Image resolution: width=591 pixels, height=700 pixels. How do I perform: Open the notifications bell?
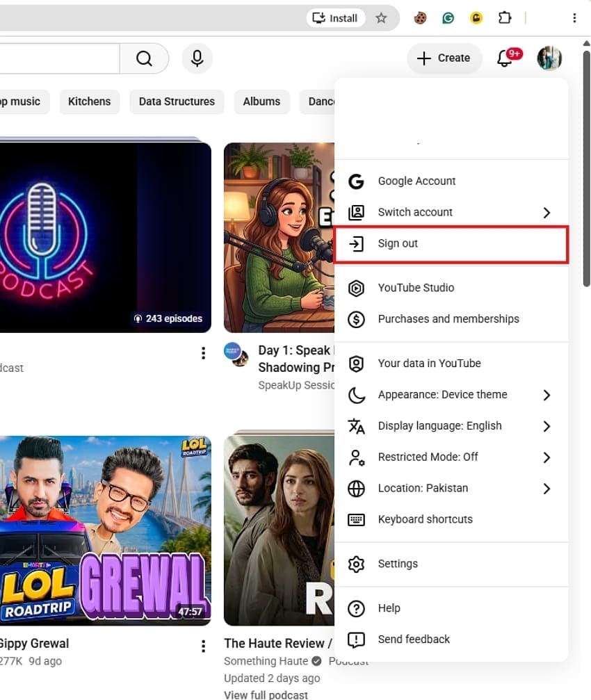pyautogui.click(x=505, y=58)
